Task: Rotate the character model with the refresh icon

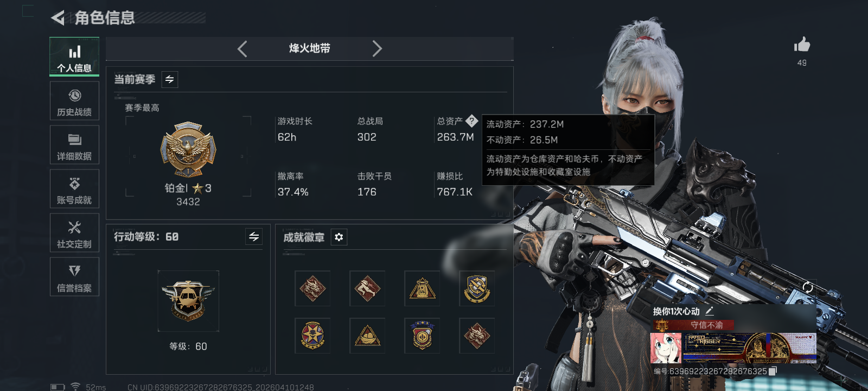Action: [807, 287]
